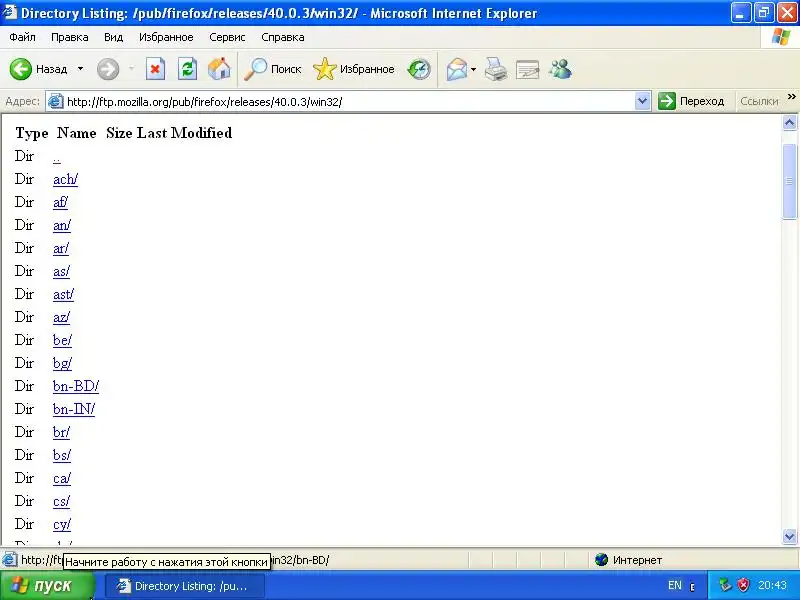The width and height of the screenshot is (800, 600).
Task: Open the bn-BD/ directory link
Action: point(76,386)
